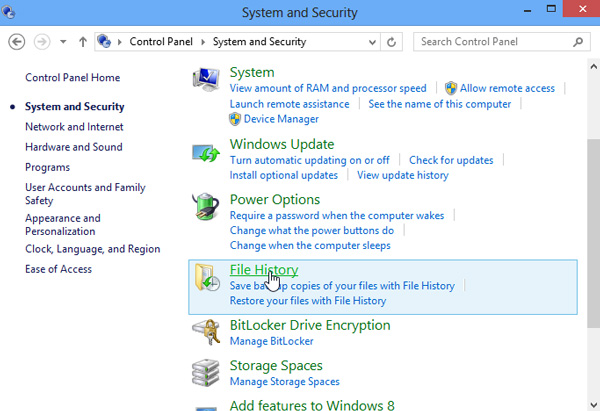The width and height of the screenshot is (600, 411).
Task: Click Require a password when computer wakes
Action: point(337,215)
